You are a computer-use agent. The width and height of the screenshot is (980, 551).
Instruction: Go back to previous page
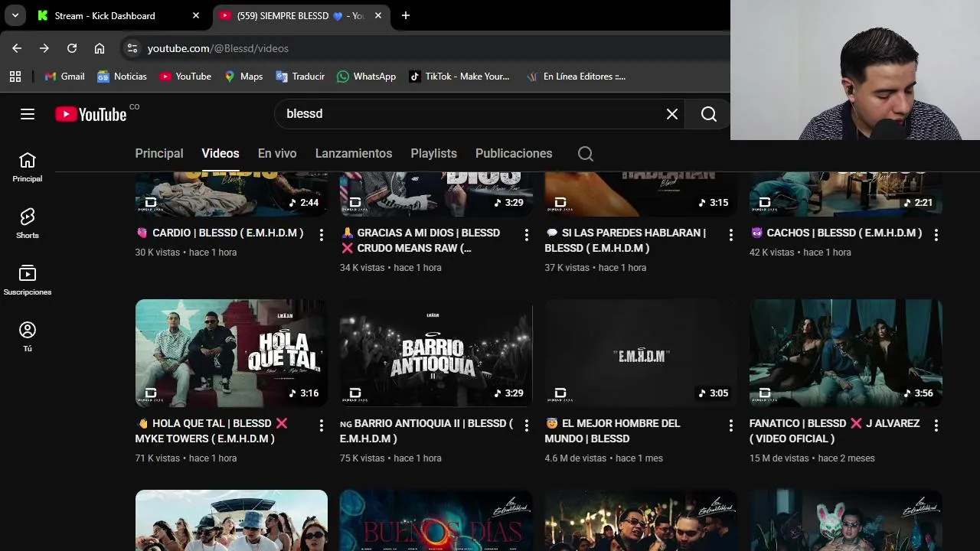click(17, 48)
